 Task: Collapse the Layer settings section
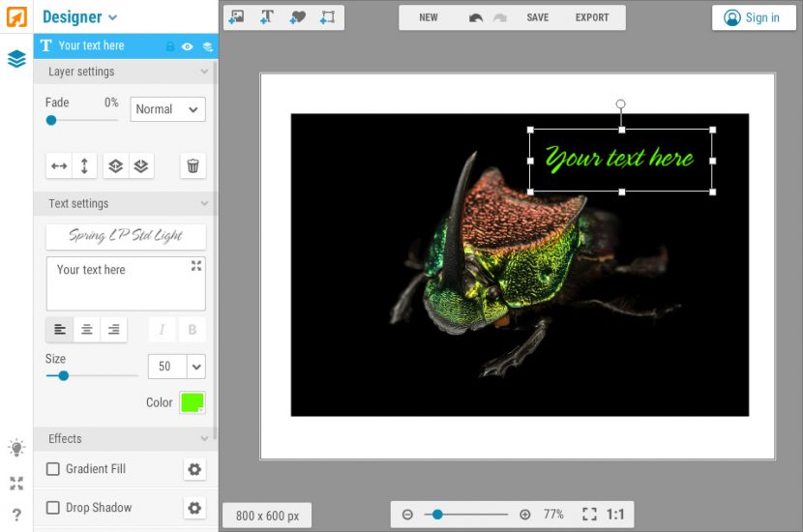[x=204, y=72]
